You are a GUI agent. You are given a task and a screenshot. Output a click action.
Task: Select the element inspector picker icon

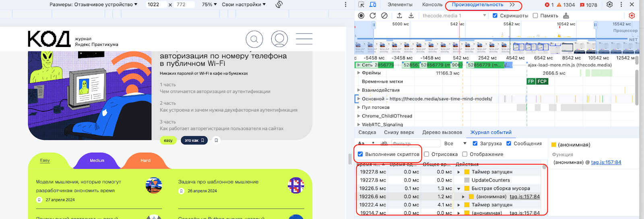[x=361, y=4]
